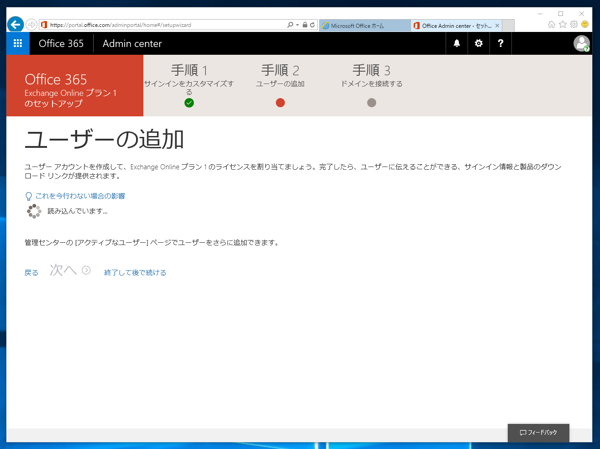The width and height of the screenshot is (600, 449).
Task: Click the search magnifier in address bar
Action: [x=290, y=25]
